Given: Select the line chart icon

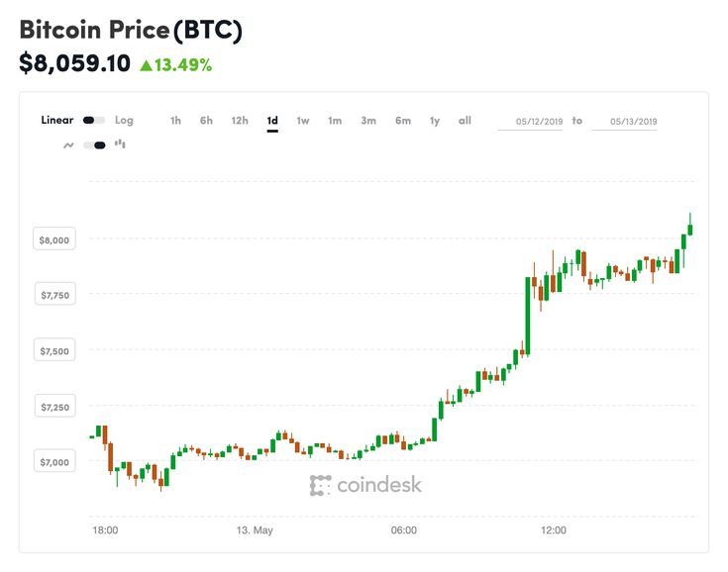Looking at the screenshot, I should (x=68, y=144).
